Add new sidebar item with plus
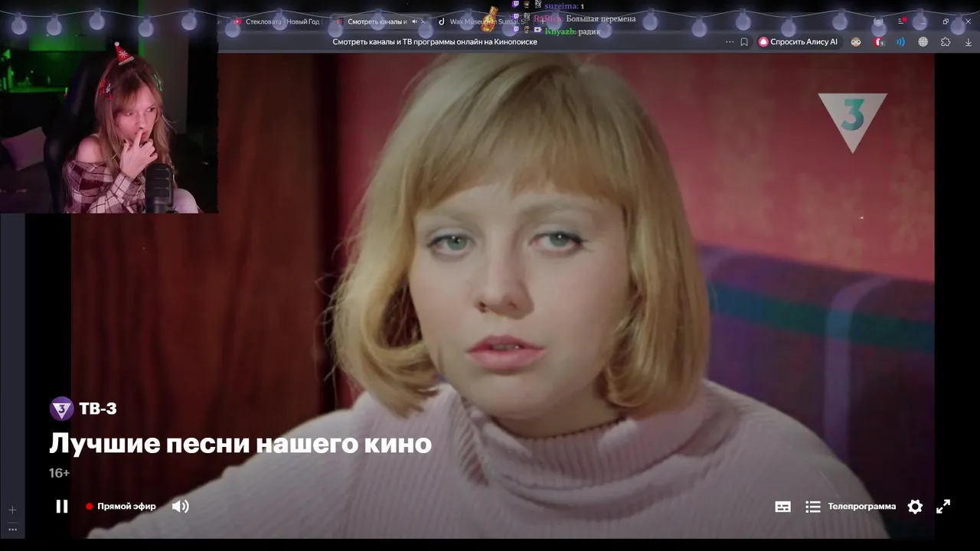 click(x=12, y=510)
